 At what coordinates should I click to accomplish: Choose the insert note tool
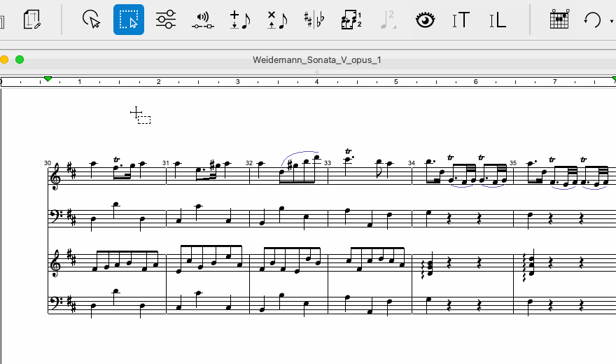point(239,20)
